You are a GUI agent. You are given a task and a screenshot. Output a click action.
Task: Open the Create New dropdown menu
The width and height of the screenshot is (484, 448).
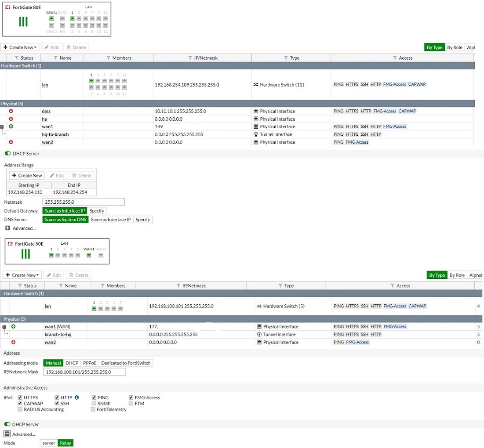[20, 47]
